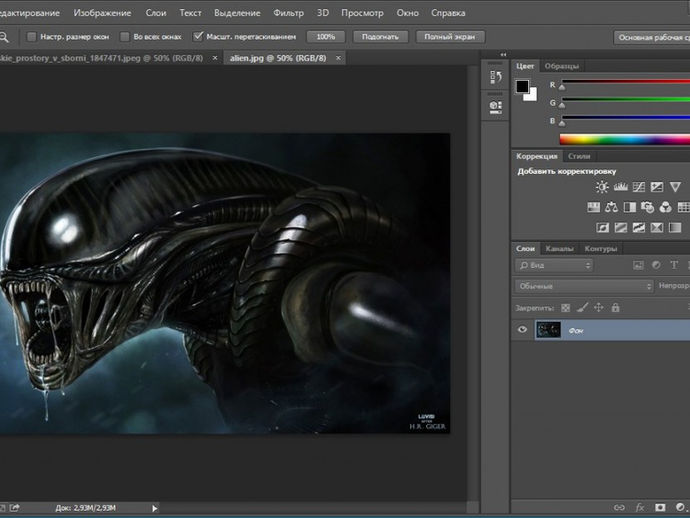Click the link layers icon
This screenshot has height=518, width=690.
pyautogui.click(x=619, y=507)
